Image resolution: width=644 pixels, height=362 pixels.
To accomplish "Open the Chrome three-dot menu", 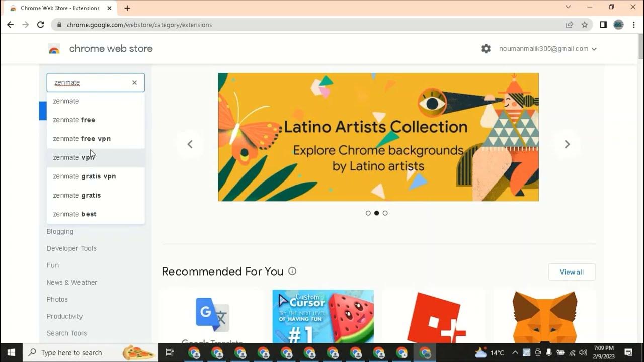I will (634, 25).
